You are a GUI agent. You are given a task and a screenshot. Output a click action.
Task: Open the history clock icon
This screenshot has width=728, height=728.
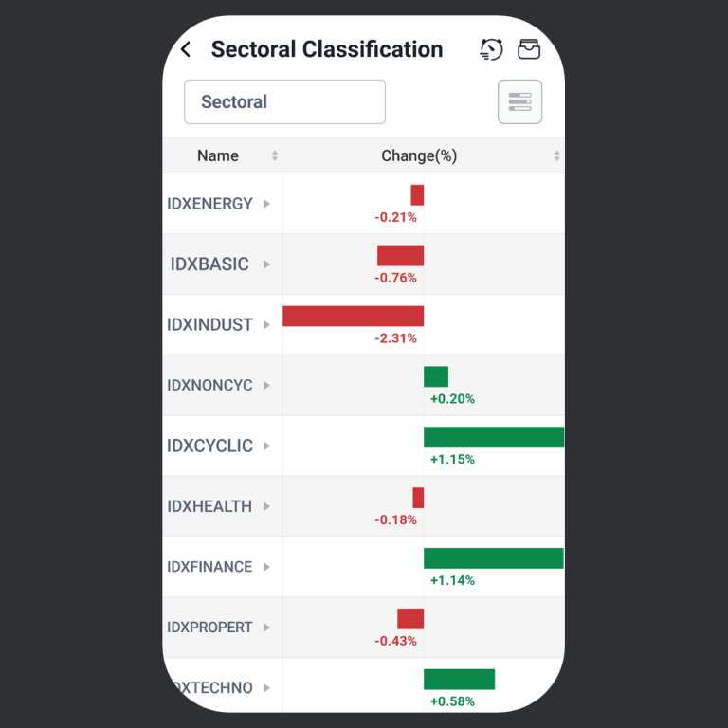point(491,49)
